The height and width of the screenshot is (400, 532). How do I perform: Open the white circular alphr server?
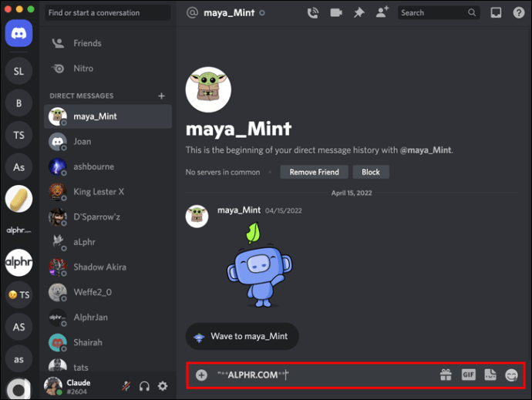coord(19,263)
